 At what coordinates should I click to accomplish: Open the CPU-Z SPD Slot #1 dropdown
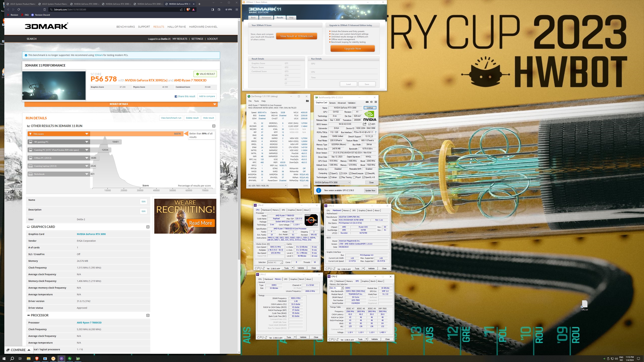point(336,288)
